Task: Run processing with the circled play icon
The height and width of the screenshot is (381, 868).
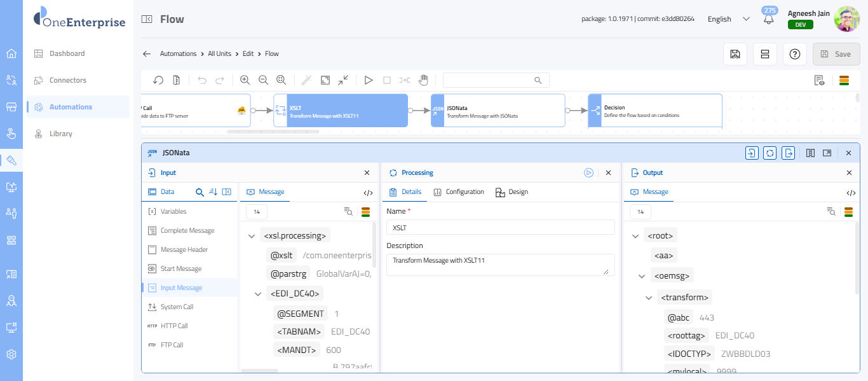Action: pos(589,172)
